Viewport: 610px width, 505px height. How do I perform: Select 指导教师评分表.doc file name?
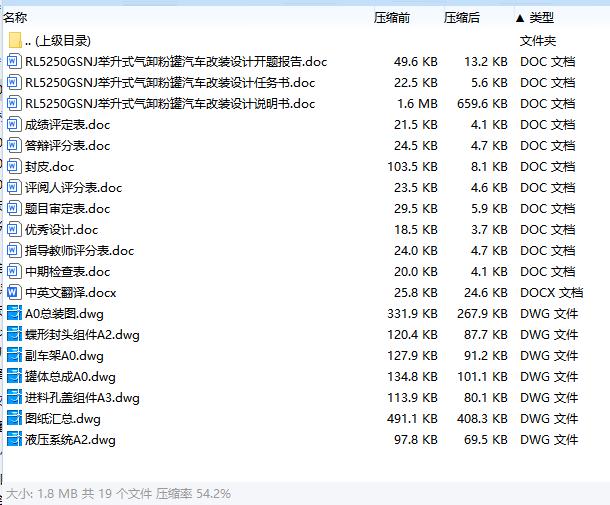click(x=79, y=251)
